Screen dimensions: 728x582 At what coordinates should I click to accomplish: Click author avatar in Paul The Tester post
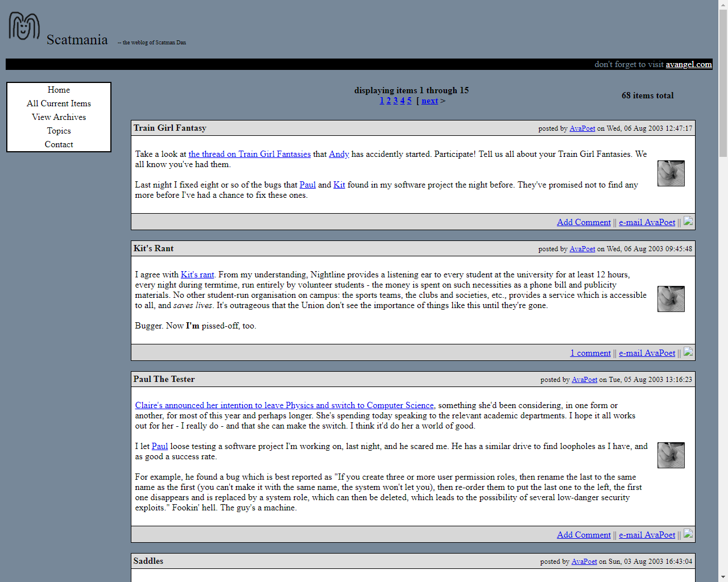tap(671, 455)
